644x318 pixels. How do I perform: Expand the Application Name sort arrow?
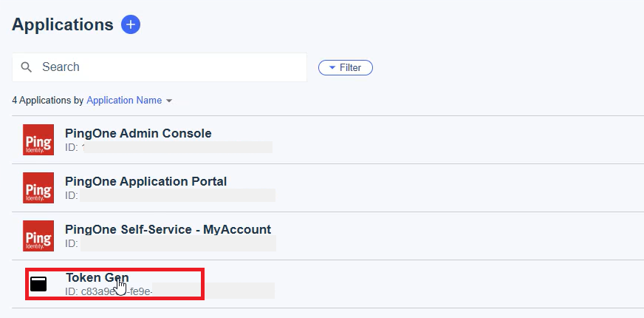(x=169, y=101)
